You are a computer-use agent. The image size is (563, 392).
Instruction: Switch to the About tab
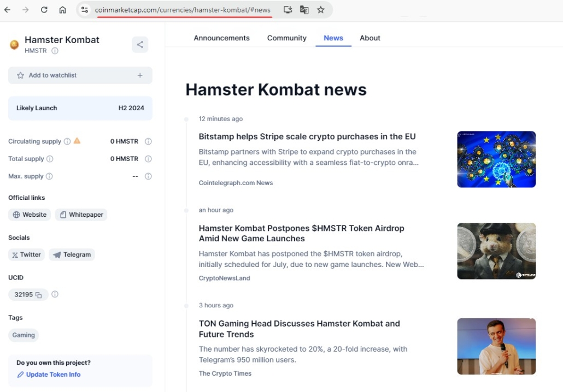coord(370,38)
